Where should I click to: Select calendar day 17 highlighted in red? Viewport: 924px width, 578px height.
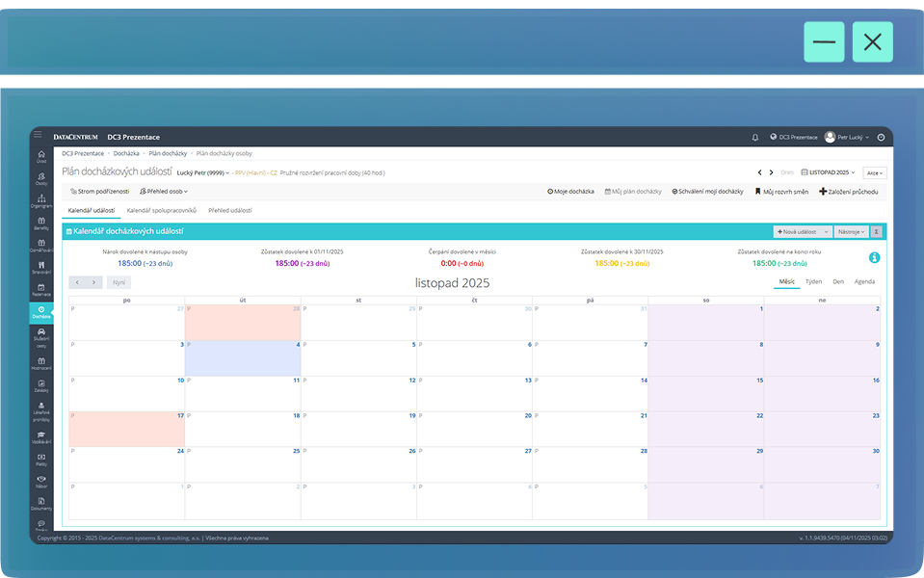pos(126,429)
